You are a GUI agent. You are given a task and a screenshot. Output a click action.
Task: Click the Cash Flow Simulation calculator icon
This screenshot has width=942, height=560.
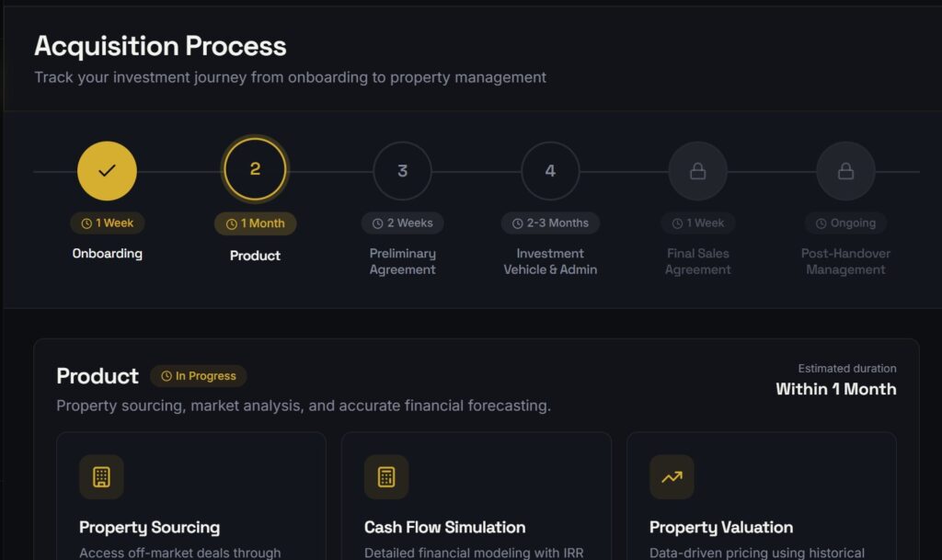386,477
